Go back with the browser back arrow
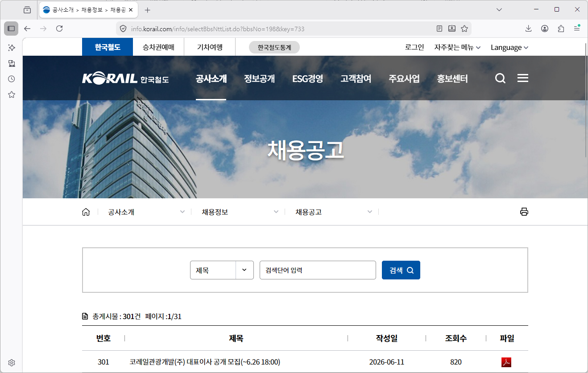This screenshot has width=588, height=373. point(27,29)
